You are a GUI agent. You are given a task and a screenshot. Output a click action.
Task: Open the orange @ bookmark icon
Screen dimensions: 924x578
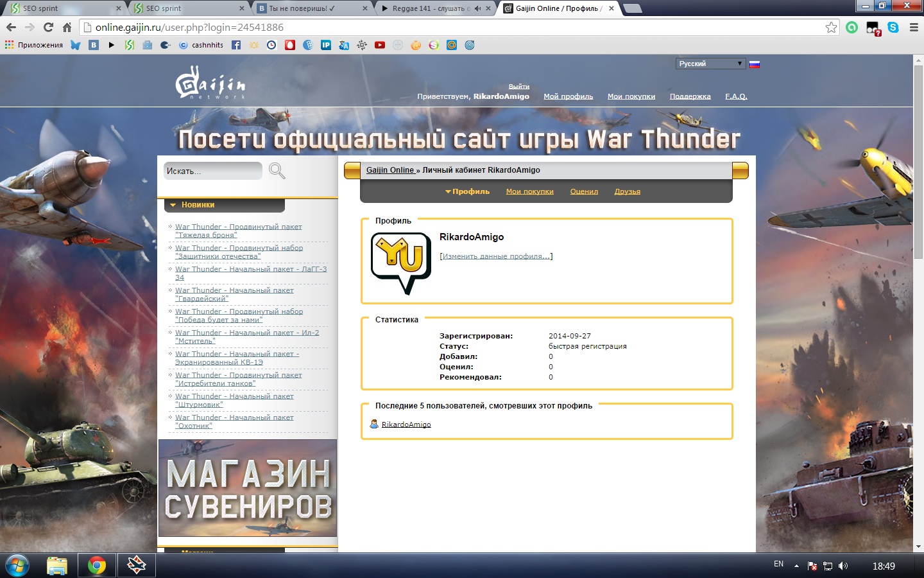(452, 45)
